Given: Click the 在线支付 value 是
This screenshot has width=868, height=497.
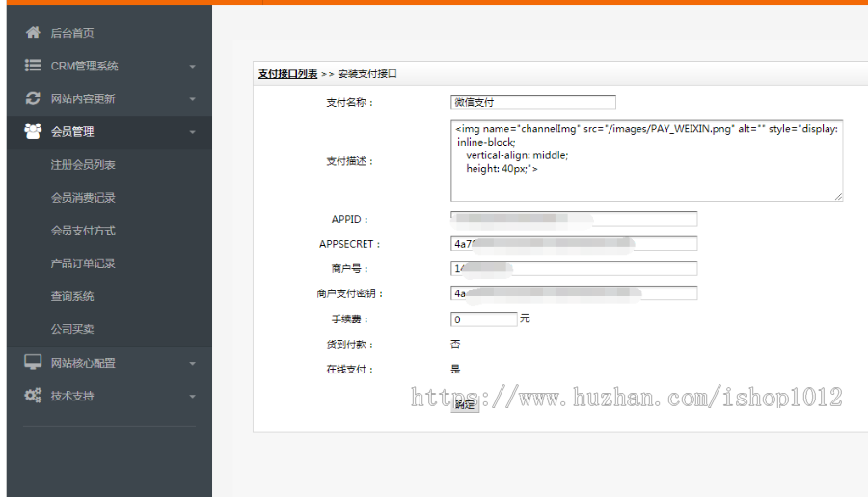Looking at the screenshot, I should pyautogui.click(x=455, y=369).
